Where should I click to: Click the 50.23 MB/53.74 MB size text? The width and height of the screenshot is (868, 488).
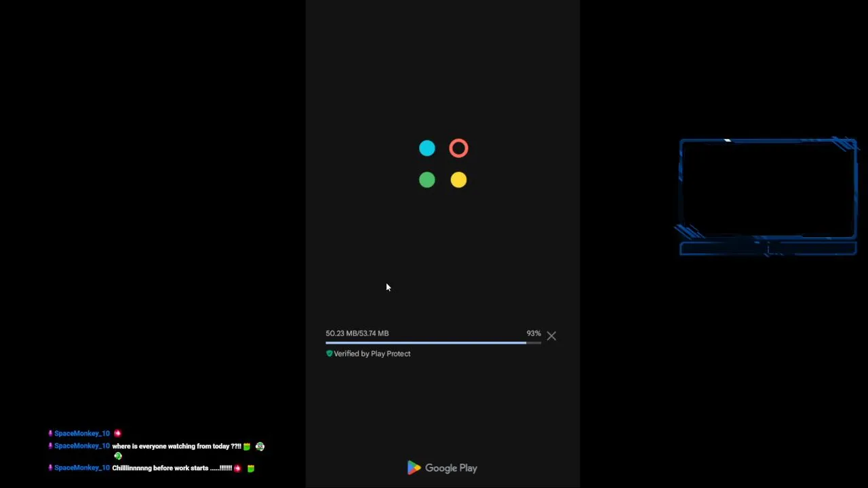point(357,333)
